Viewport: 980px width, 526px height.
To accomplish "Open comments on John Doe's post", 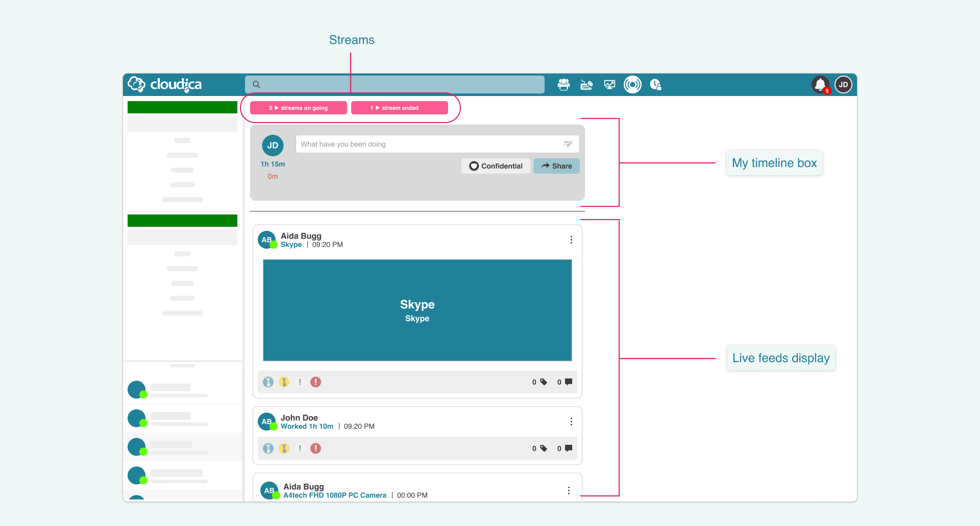I will click(565, 448).
